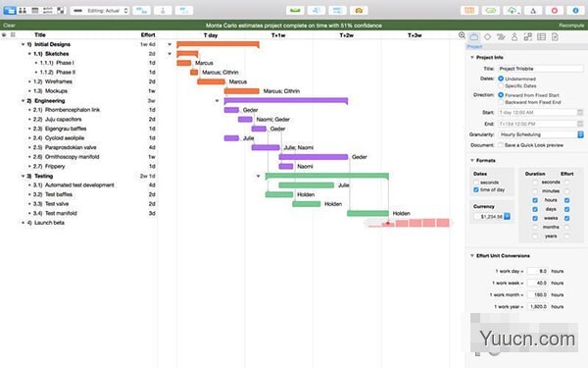
Task: Collapse the Formats section
Action: click(x=472, y=160)
